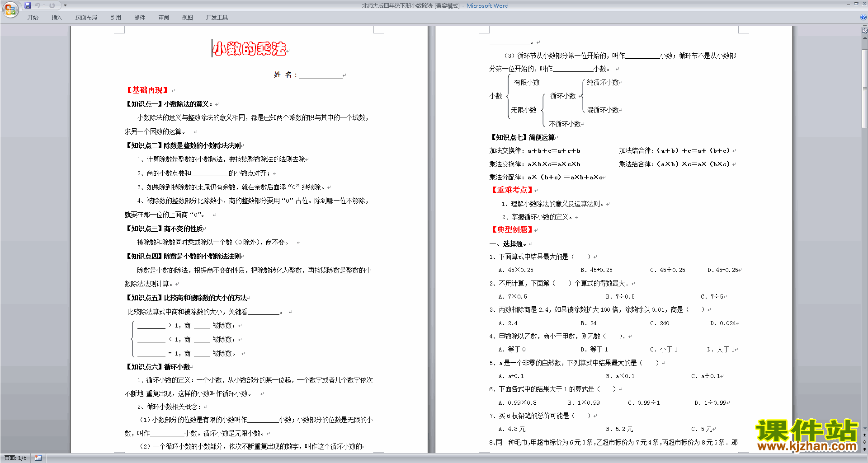
Task: Switch to the 页面布局 tab
Action: (86, 18)
